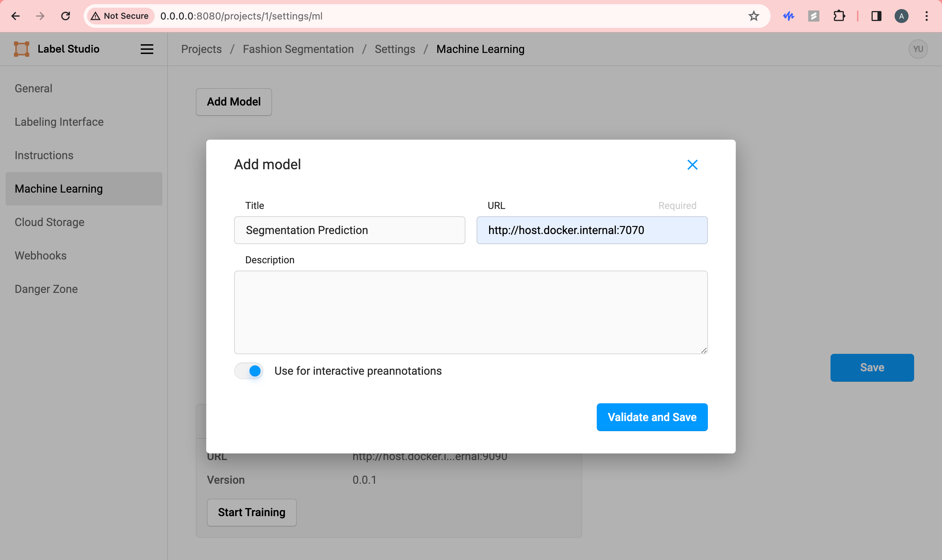The height and width of the screenshot is (560, 942).
Task: Toggle the browser side panel icon
Action: click(x=876, y=16)
